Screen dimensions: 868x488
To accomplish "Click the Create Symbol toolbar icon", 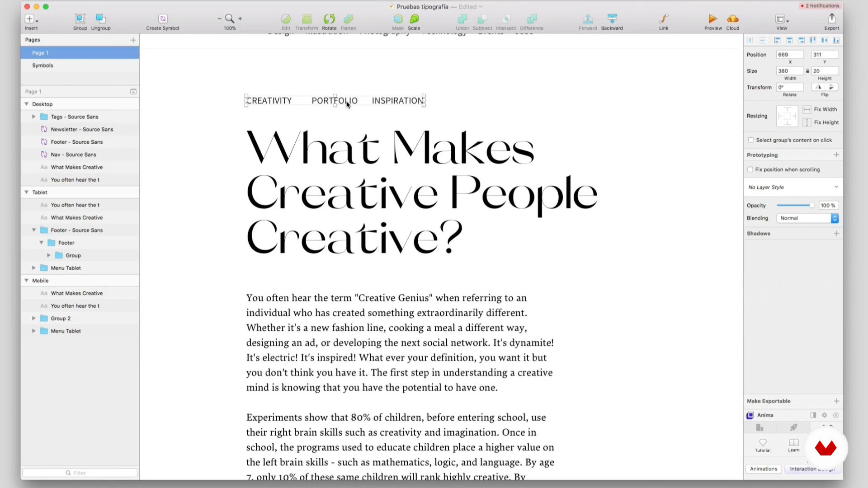I will pyautogui.click(x=163, y=19).
